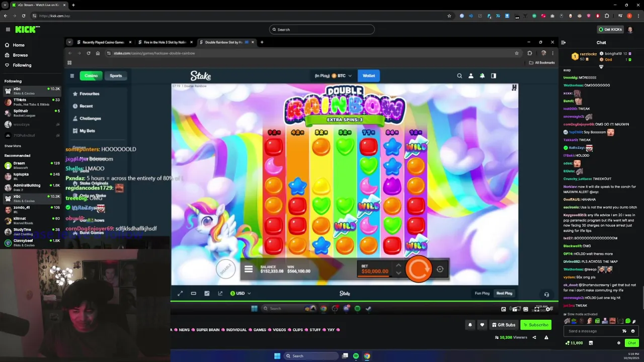Click the green Chat send button
644x362 pixels.
click(x=631, y=343)
